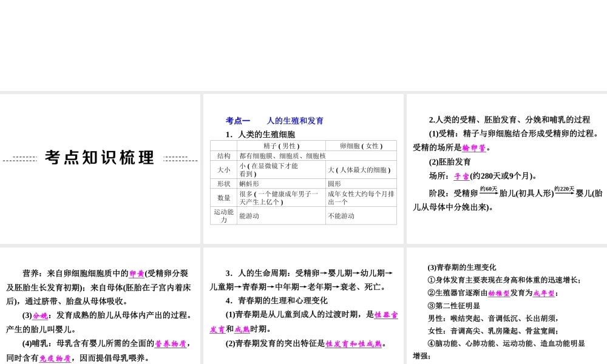Select the line (2)胚胎发育
Image resolution: width=607 pixels, height=364 pixels.
pyautogui.click(x=450, y=162)
